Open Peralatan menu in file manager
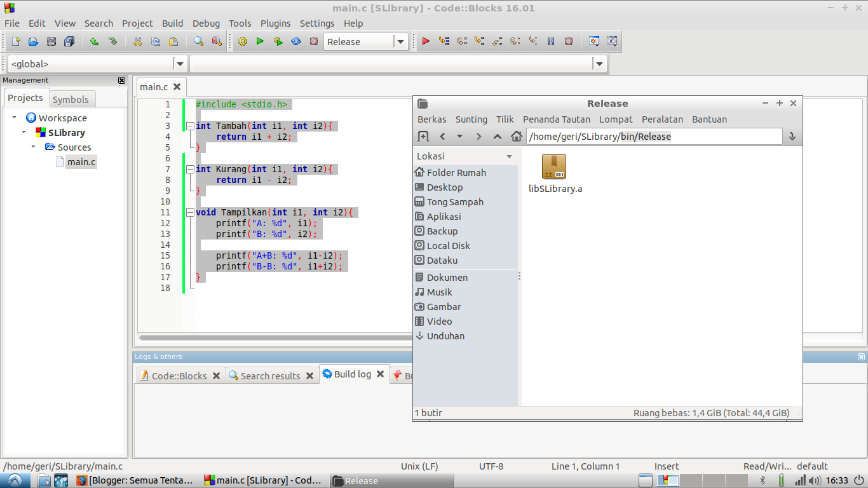The height and width of the screenshot is (488, 868). point(662,119)
